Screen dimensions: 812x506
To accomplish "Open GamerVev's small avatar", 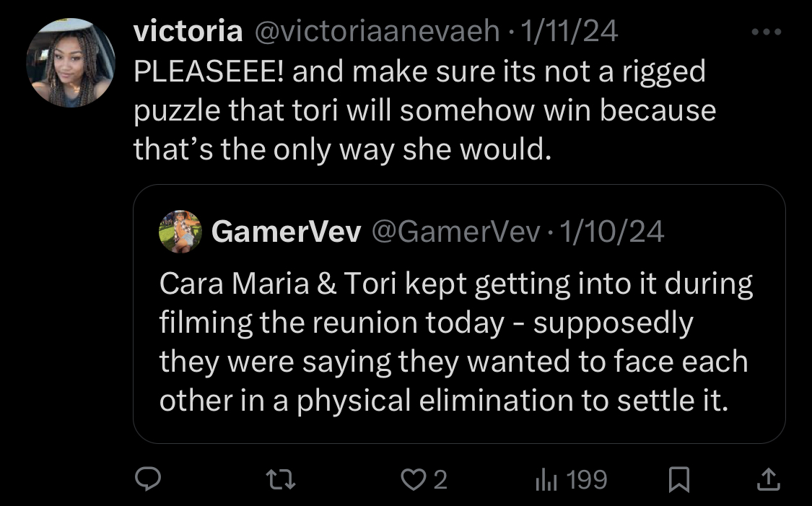I will click(x=180, y=232).
